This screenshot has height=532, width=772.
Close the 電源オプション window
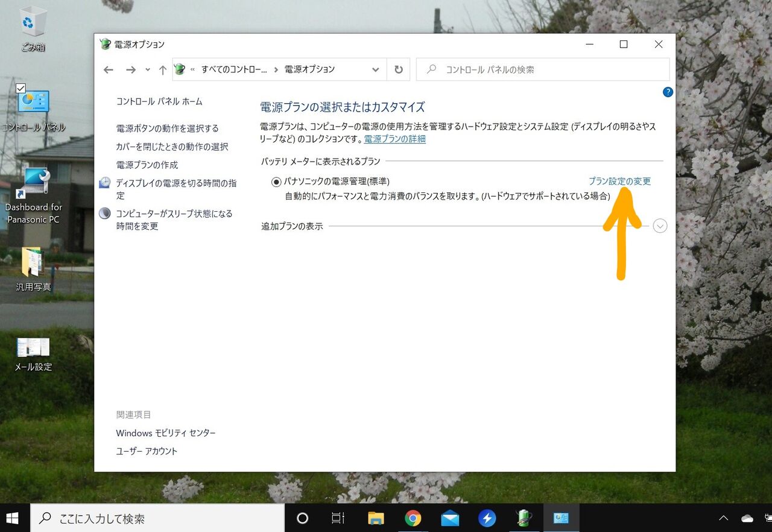click(x=659, y=44)
